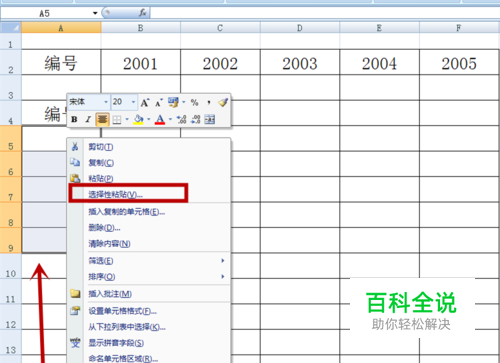Expand the 排序(O) submenu
500x363 pixels.
coord(149,277)
